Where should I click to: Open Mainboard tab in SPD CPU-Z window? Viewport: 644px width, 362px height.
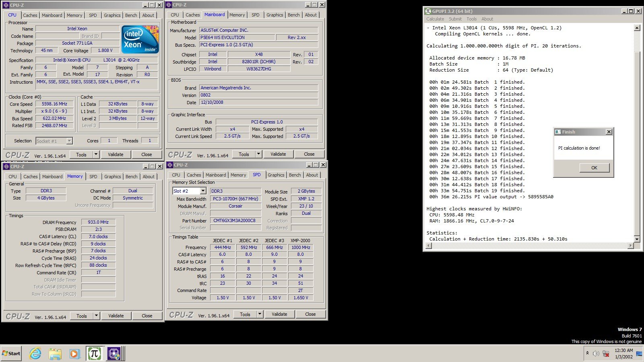pos(216,175)
